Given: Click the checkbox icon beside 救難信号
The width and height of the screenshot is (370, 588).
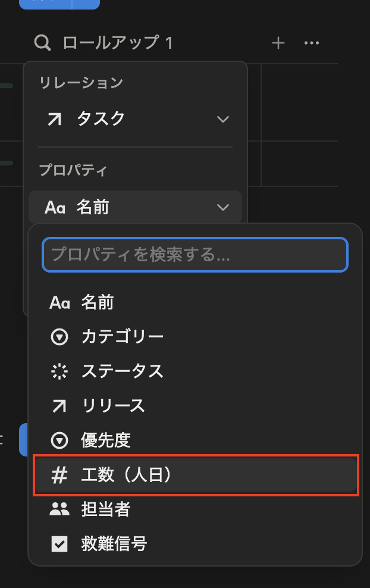Looking at the screenshot, I should [x=59, y=544].
